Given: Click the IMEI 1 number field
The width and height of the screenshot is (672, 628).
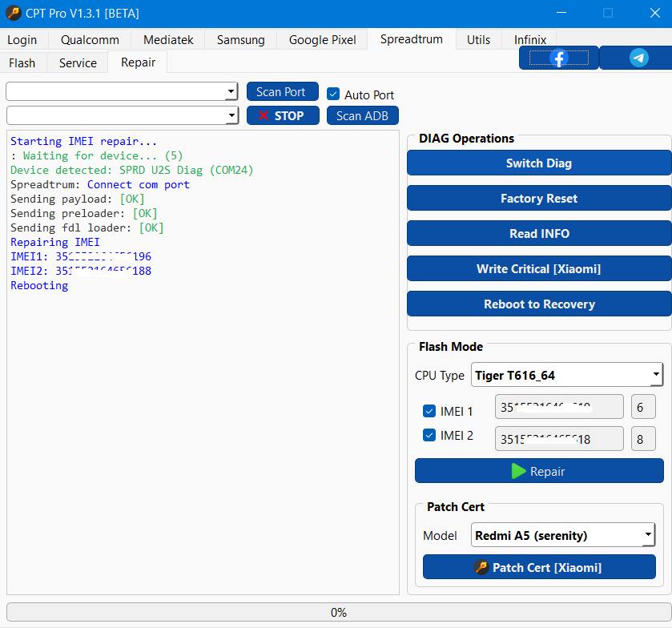Looking at the screenshot, I should click(559, 407).
